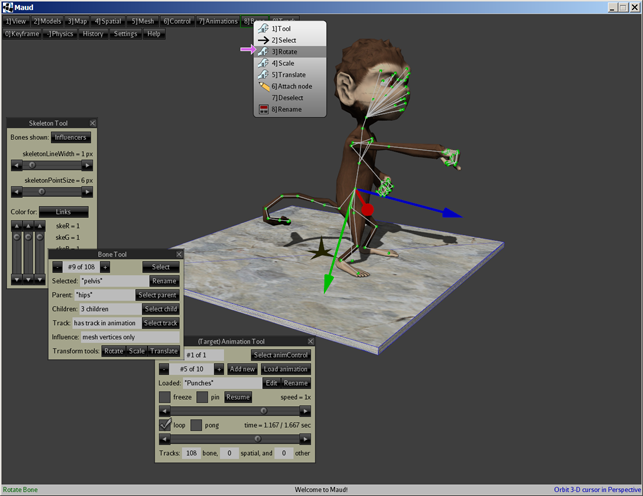
Task: Click the Load animation button
Action: (285, 369)
